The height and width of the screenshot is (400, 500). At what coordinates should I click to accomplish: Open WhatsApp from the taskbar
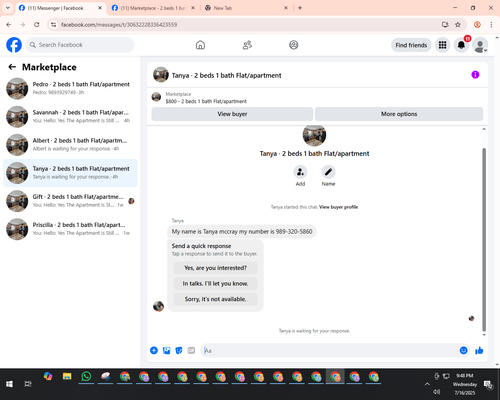[x=86, y=377]
